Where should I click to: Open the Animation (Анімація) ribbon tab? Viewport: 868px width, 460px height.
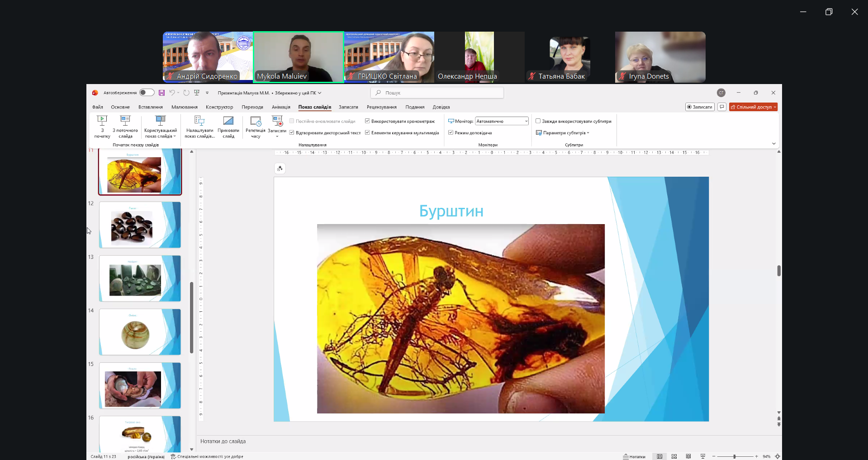(x=281, y=107)
